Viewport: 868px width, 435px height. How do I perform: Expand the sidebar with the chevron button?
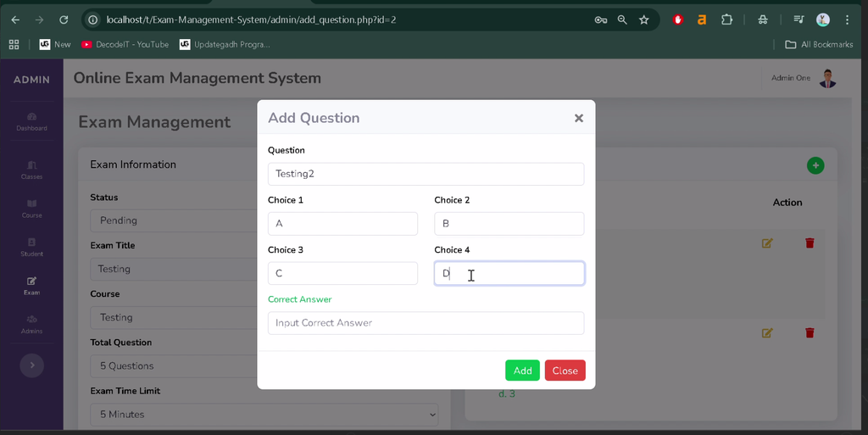[31, 365]
